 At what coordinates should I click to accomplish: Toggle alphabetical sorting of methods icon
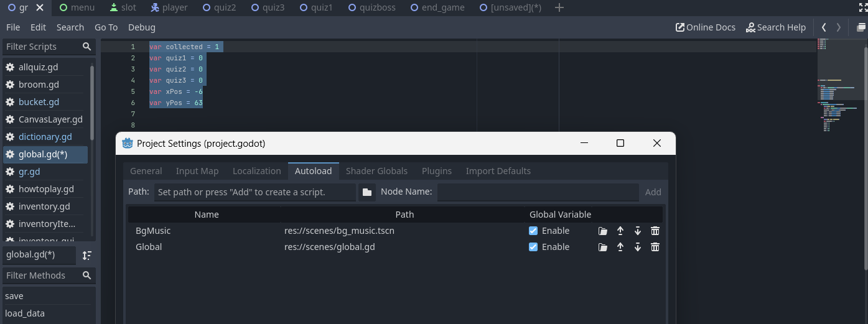pos(87,255)
